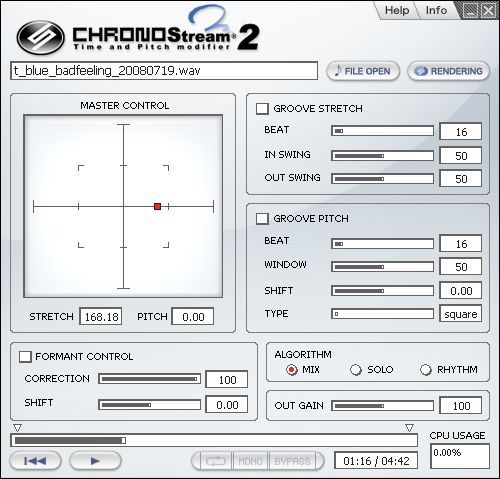This screenshot has height=479, width=500.
Task: Click the file name field
Action: [x=164, y=71]
